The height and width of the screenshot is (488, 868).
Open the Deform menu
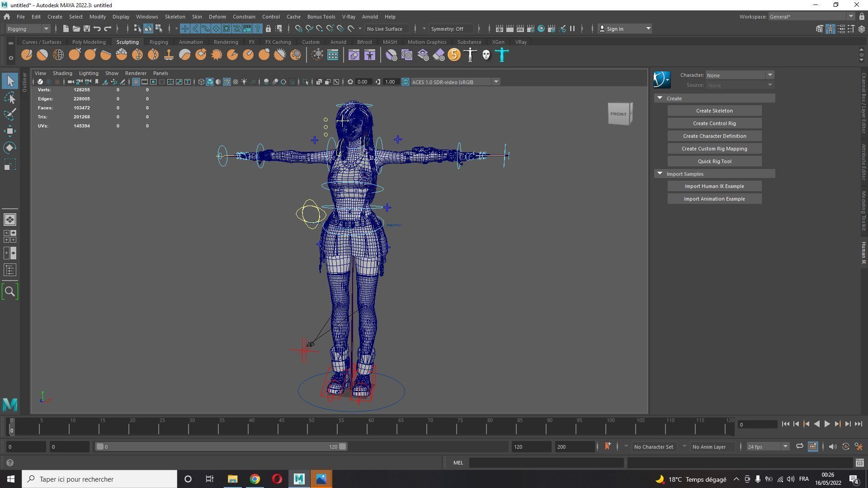(217, 17)
